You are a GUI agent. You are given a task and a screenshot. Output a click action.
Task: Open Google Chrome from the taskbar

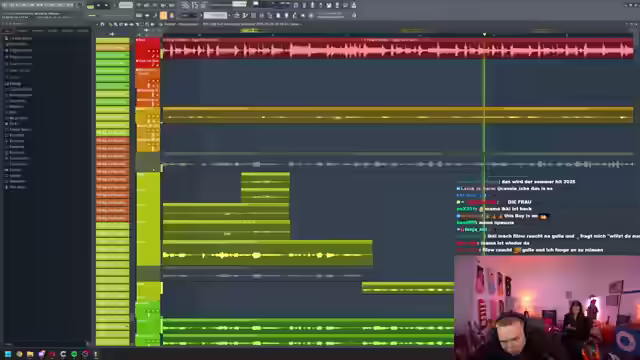point(19,354)
